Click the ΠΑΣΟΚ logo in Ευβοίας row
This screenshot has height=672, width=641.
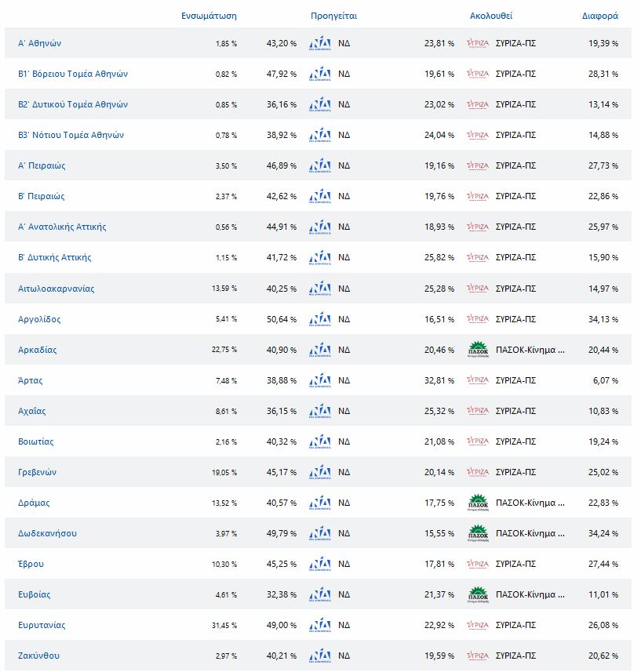(477, 594)
